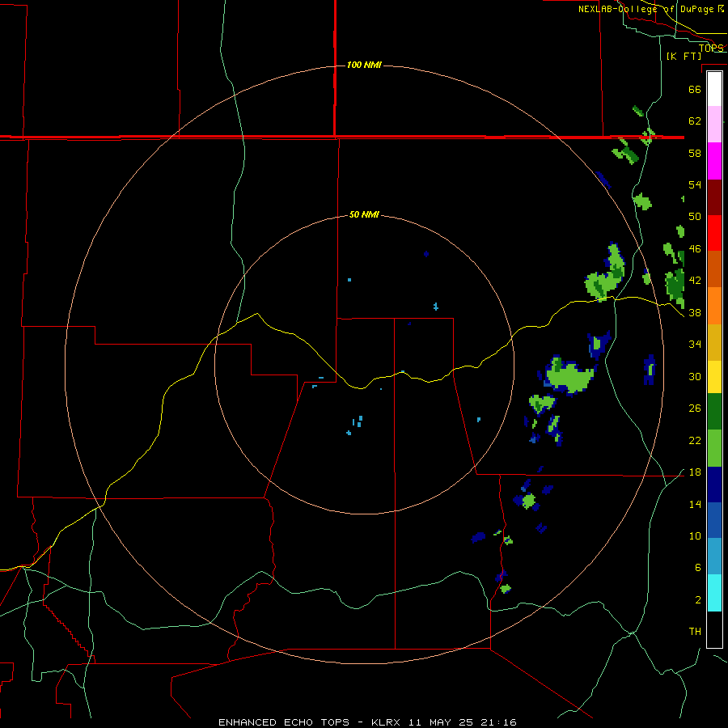Click the magenta legend swatch
The width and height of the screenshot is (728, 728).
click(714, 161)
